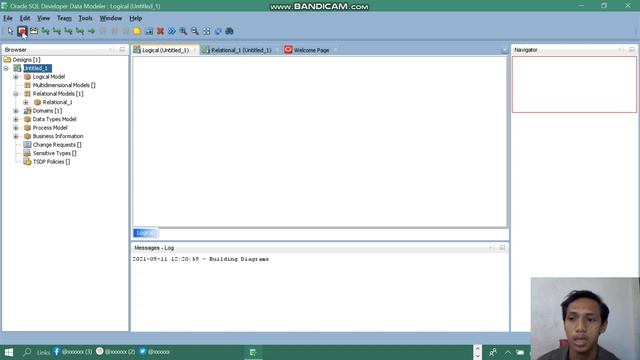640x360 pixels.
Task: Open Windows Start menu
Action: 9,352
